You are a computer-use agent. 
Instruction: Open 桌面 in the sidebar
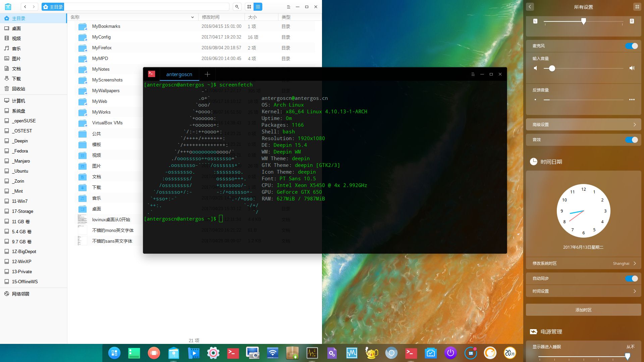click(x=34, y=28)
